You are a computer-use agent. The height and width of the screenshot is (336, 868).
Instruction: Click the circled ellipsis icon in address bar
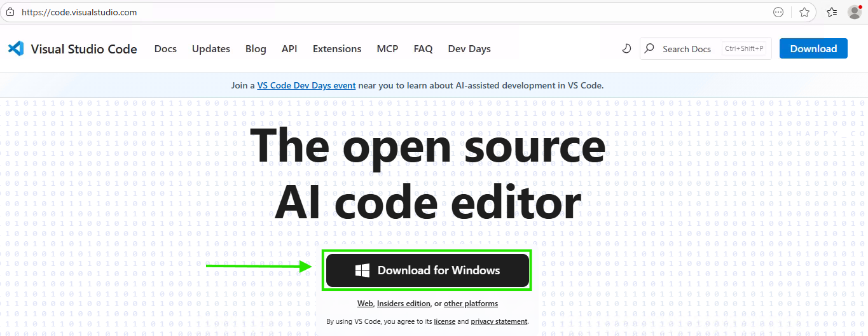pos(778,12)
